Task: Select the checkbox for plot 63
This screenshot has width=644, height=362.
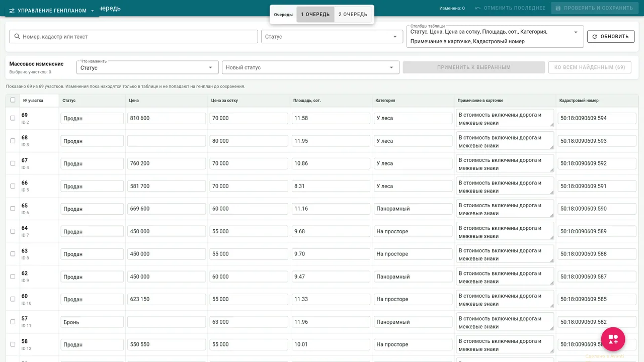Action: 13,254
